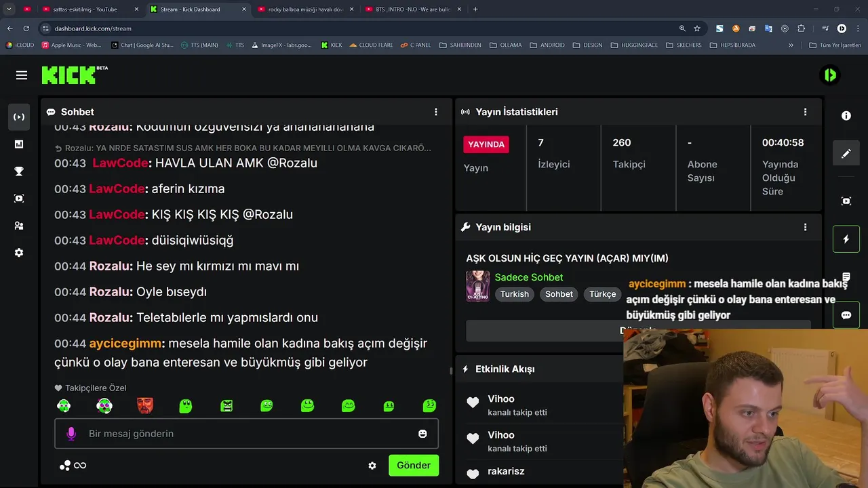Open the browser extensions puzzle icon
Image resolution: width=868 pixels, height=488 pixels.
click(802, 28)
